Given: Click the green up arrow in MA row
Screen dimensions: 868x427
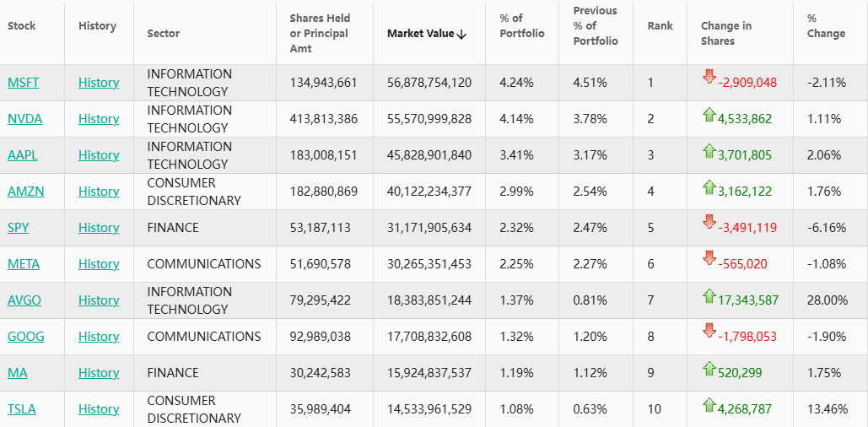Looking at the screenshot, I should point(709,369).
